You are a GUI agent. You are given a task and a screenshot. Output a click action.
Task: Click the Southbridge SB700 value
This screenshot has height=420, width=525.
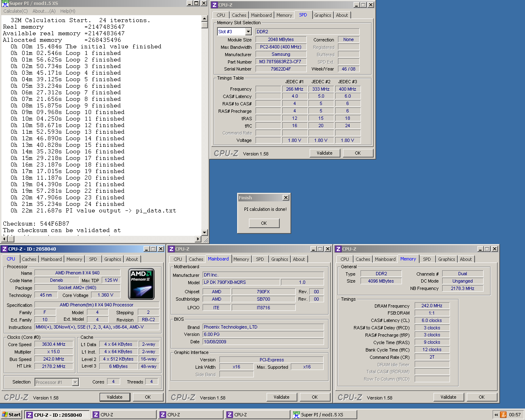pyautogui.click(x=263, y=299)
